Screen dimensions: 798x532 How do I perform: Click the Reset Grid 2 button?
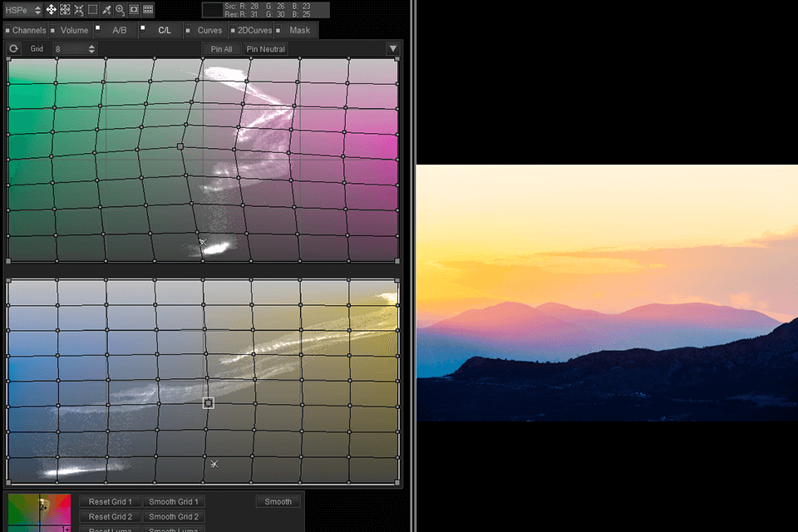[x=110, y=516]
